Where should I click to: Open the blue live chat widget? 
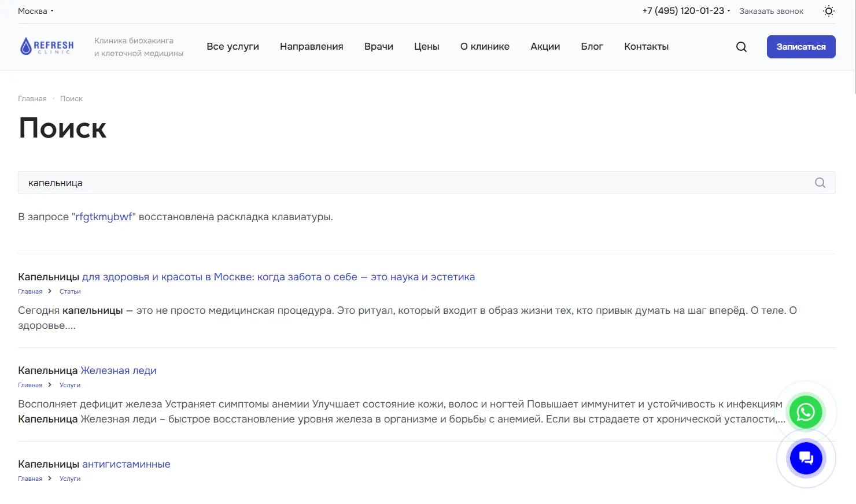coord(806,458)
